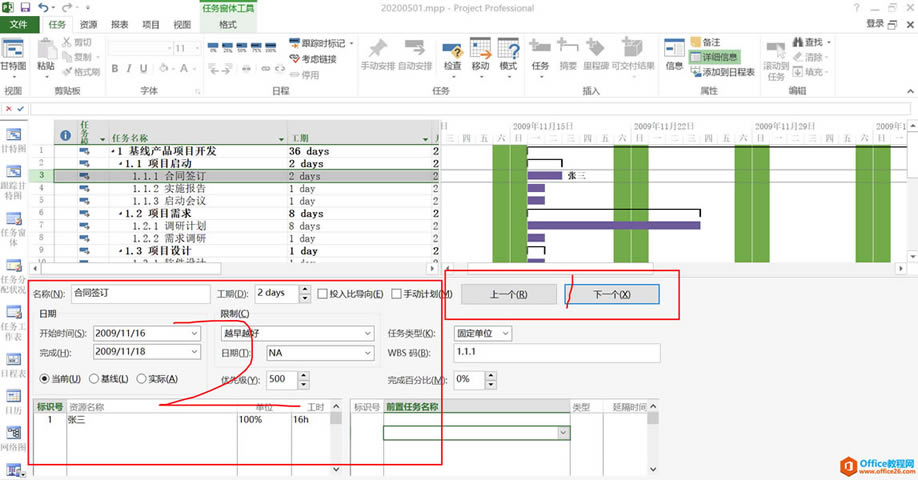Select the 实际 radio button

click(x=142, y=378)
